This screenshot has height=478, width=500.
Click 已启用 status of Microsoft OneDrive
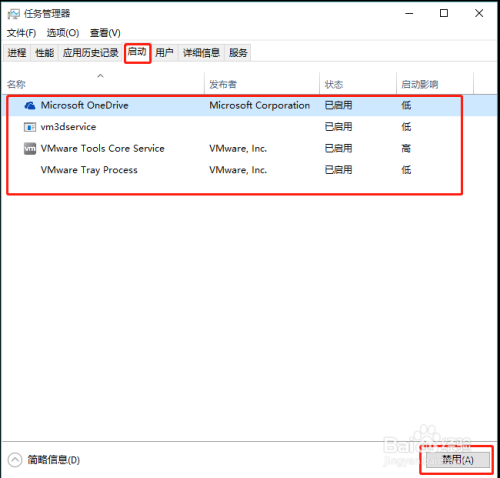[338, 105]
